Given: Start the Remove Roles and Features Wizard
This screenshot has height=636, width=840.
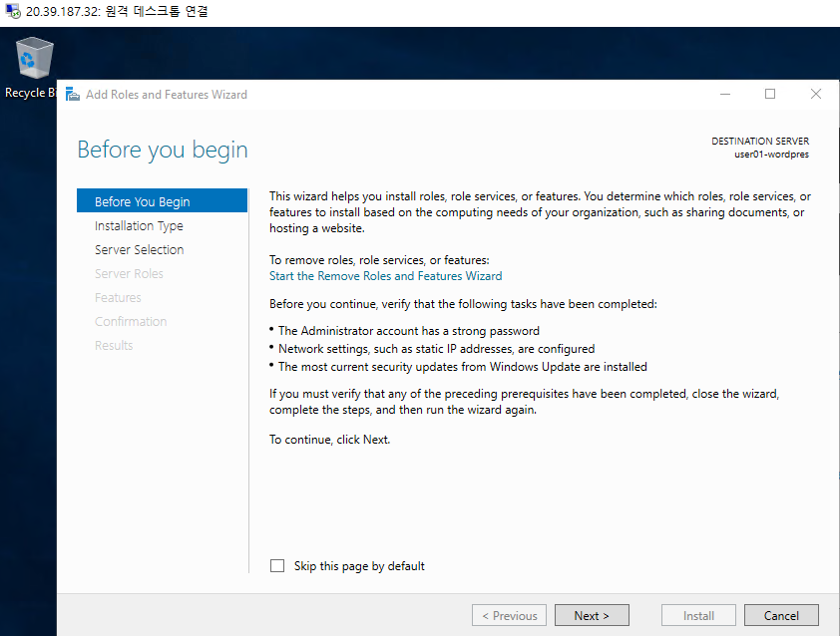Looking at the screenshot, I should point(386,276).
